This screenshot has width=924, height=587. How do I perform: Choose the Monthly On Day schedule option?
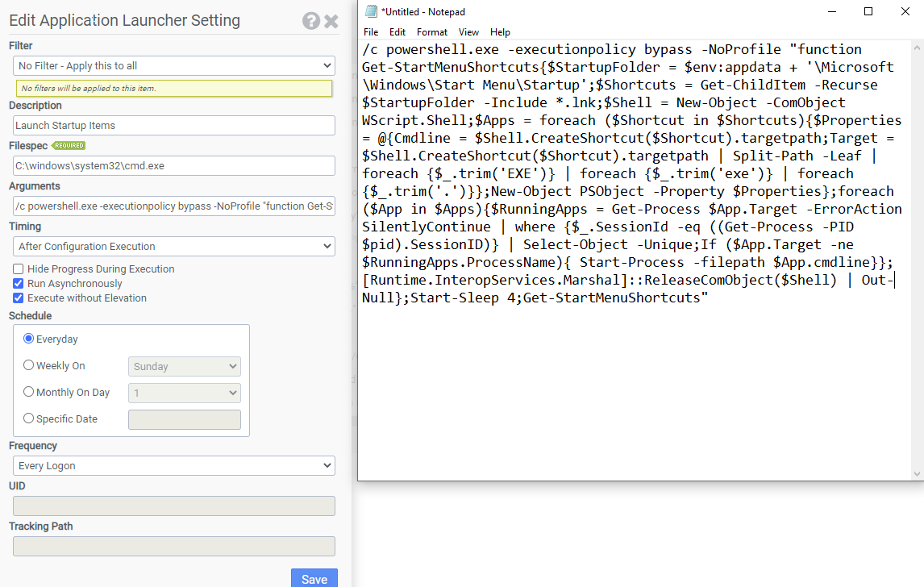point(27,392)
